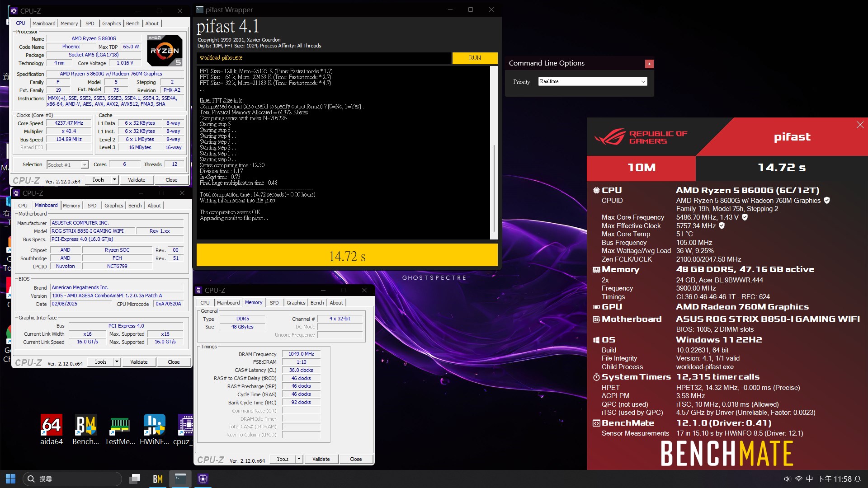Click Tools button in Mainboard window
868x488 pixels.
[x=100, y=362]
